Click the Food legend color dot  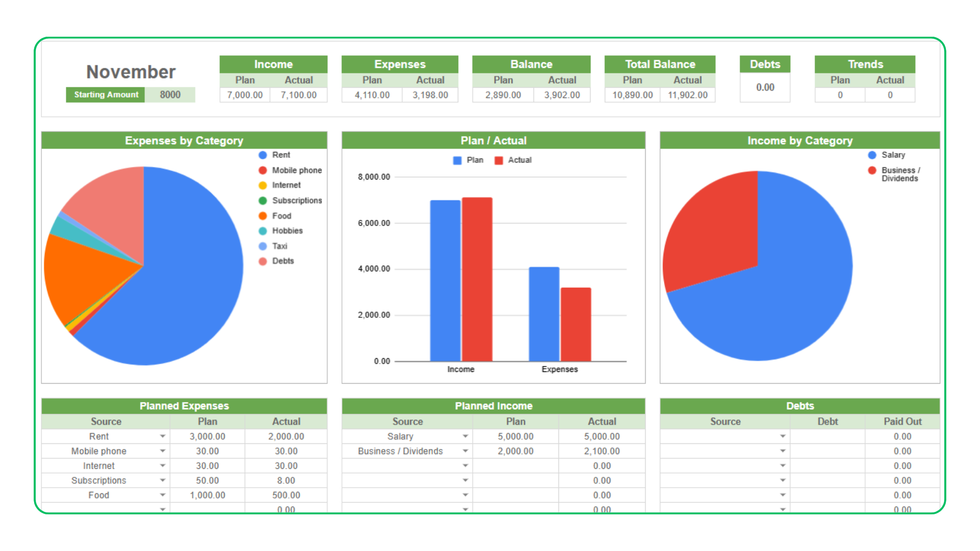pos(263,216)
